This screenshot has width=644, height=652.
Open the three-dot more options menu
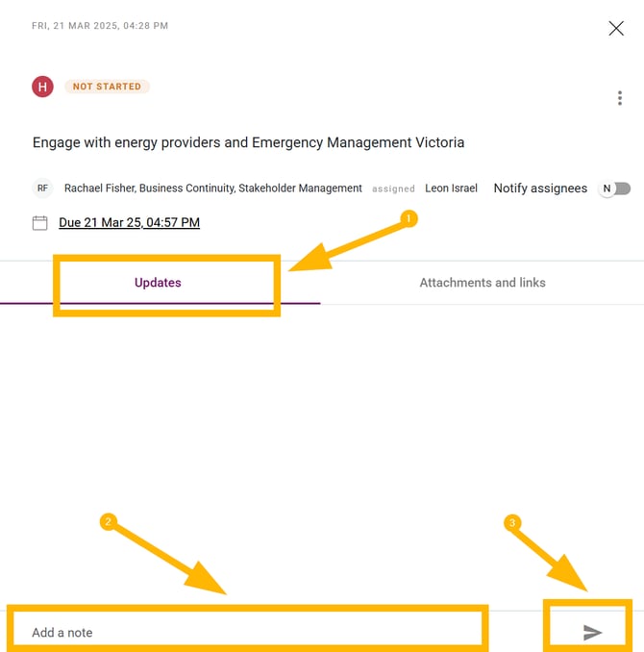tap(620, 98)
